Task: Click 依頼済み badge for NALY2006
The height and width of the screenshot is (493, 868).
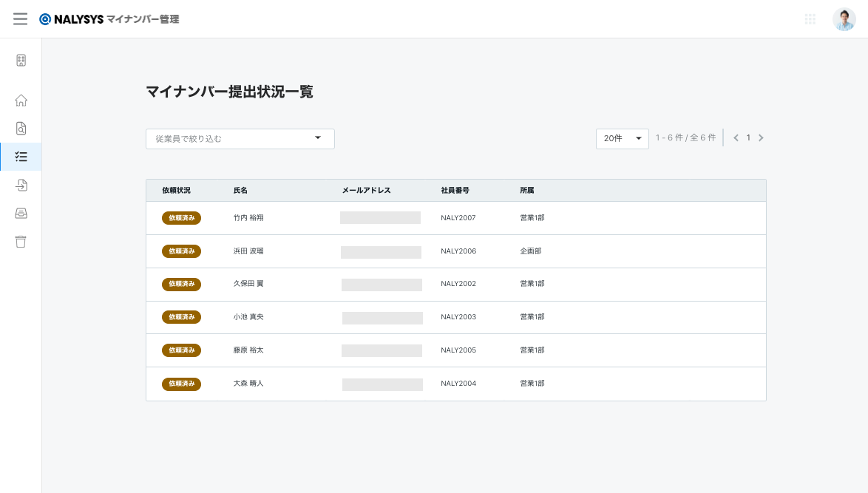Action: click(181, 251)
